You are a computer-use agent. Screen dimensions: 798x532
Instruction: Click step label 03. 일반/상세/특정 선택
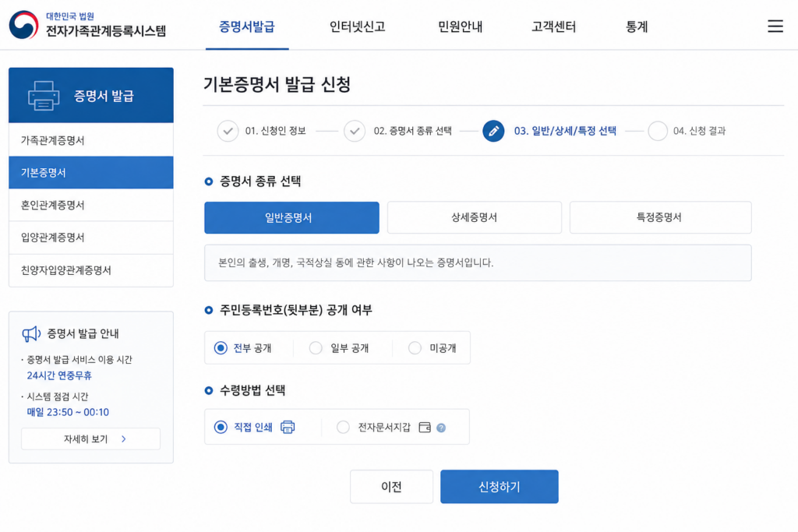click(x=565, y=131)
